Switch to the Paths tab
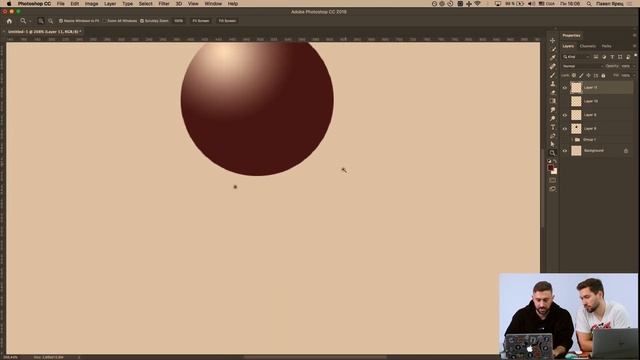 (607, 46)
